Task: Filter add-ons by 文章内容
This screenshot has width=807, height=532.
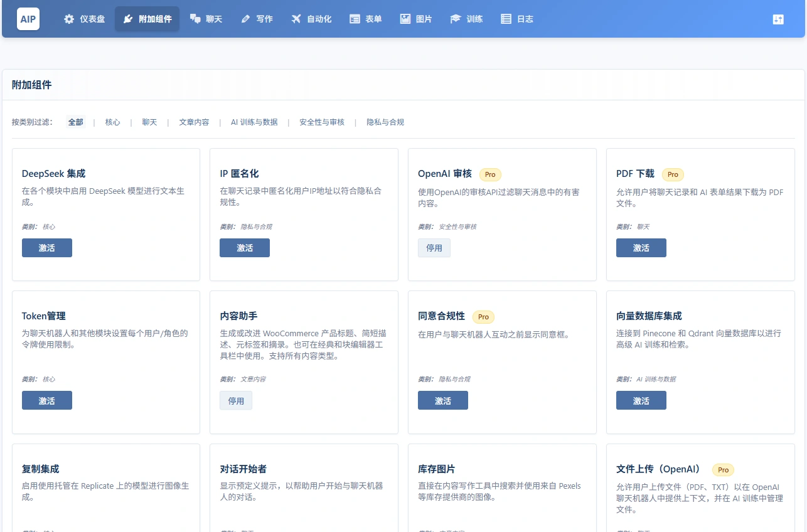Action: pos(194,122)
